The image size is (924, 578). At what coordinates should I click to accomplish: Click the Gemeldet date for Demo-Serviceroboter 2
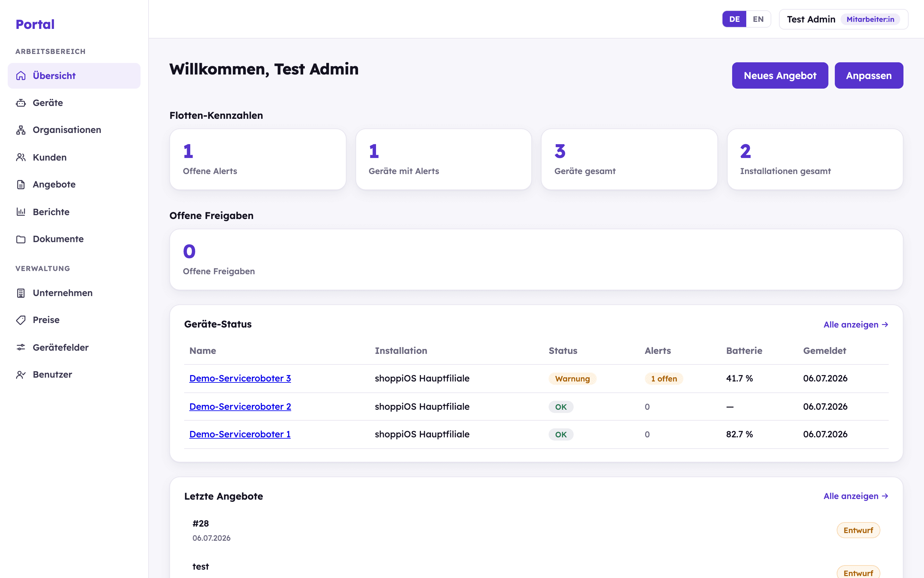point(825,407)
